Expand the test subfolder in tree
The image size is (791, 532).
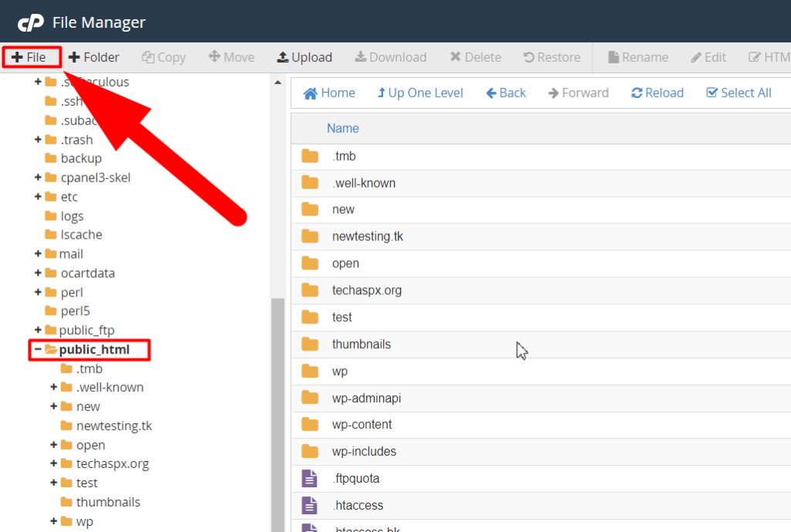[x=53, y=483]
